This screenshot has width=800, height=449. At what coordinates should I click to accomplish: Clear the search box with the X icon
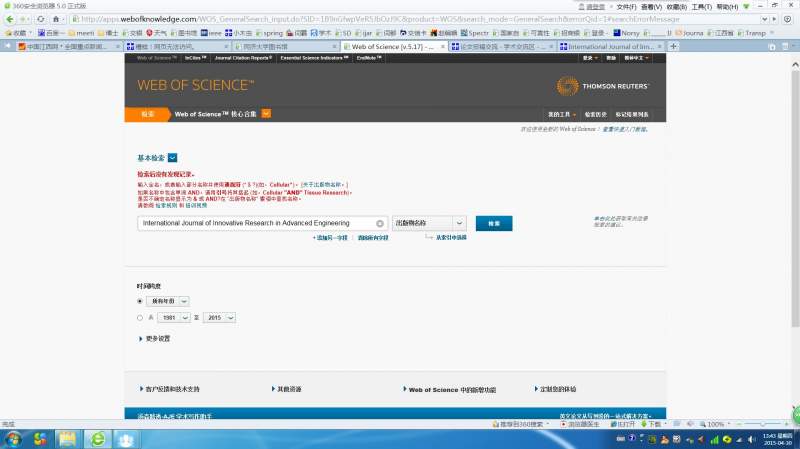click(380, 223)
